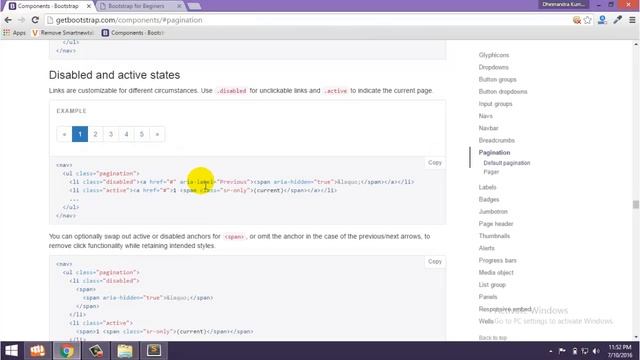The height and width of the screenshot is (360, 640).
Task: Click the eyedropper extension icon
Action: point(618,20)
